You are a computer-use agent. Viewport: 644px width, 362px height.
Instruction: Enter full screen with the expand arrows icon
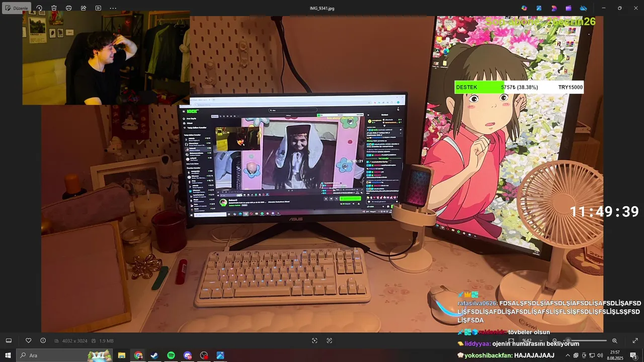point(635,340)
